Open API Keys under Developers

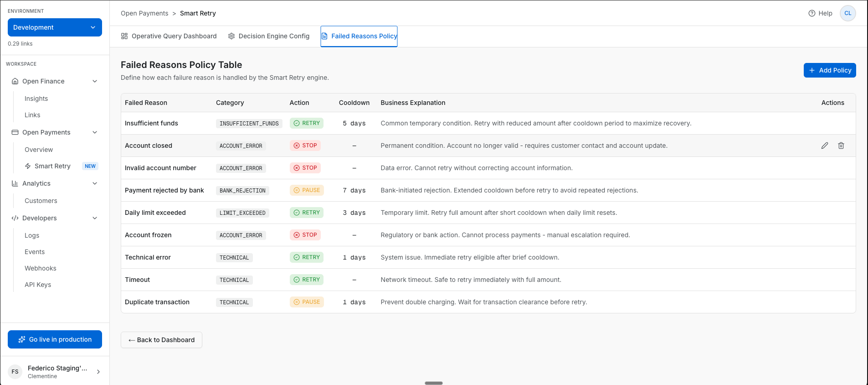pos(38,285)
